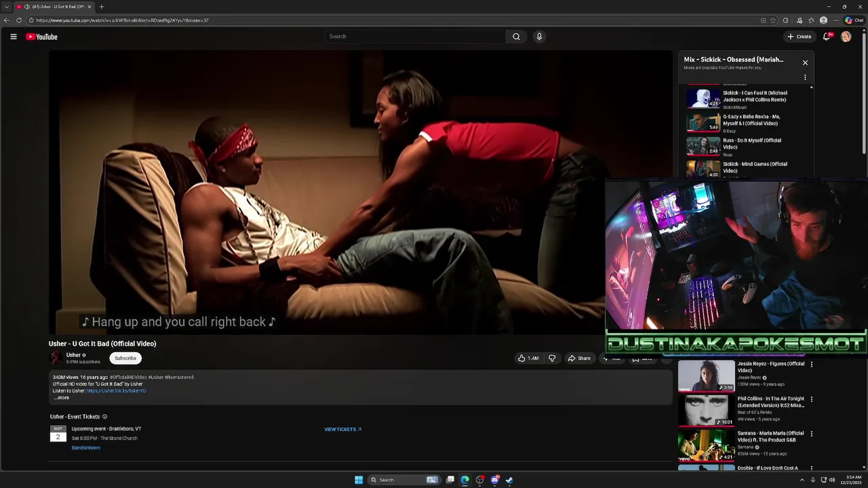Open Jessie Reyez - Figures thumbnail
Image resolution: width=868 pixels, height=488 pixels.
[707, 376]
